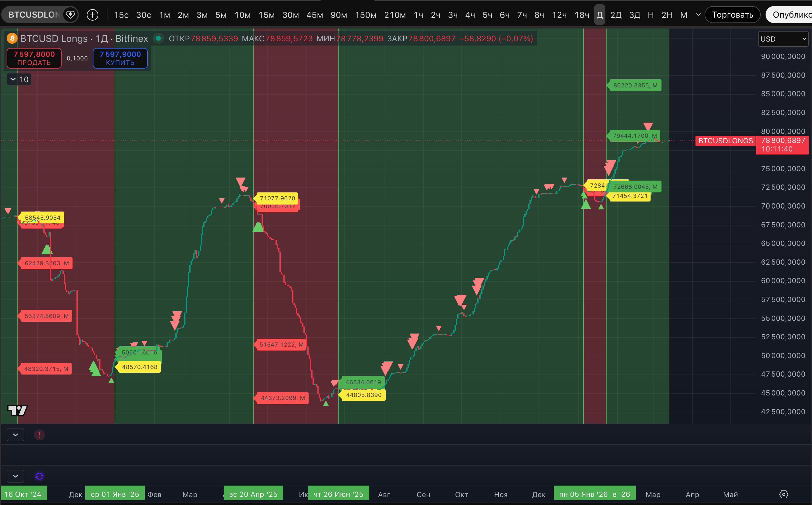Click the orange Bitcoin symbol icon
Image resolution: width=812 pixels, height=505 pixels.
[x=12, y=39]
